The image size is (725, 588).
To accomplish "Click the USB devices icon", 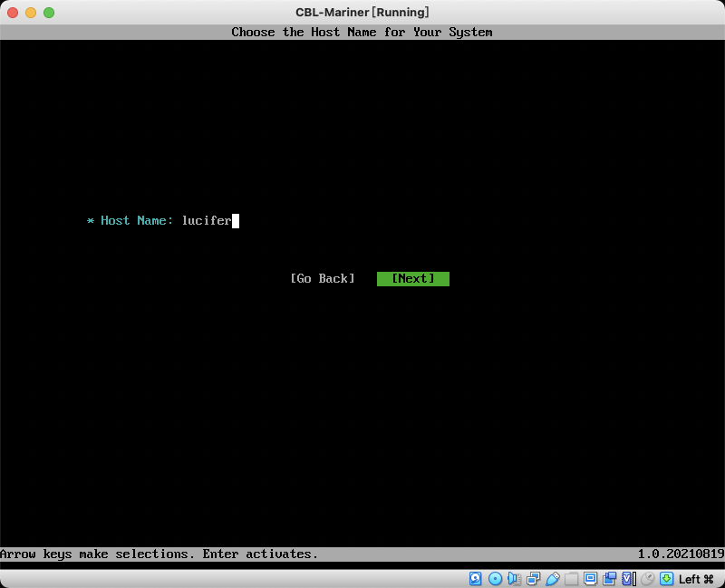I will click(552, 578).
